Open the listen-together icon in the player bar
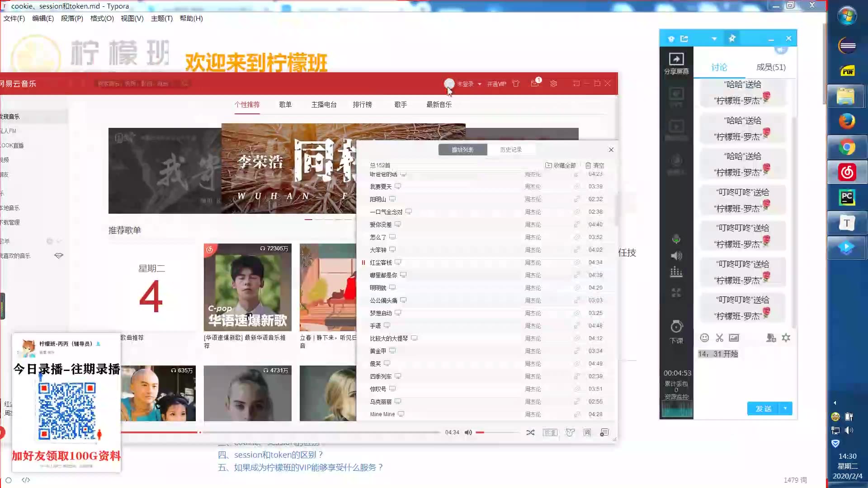868x488 pixels. point(570,432)
